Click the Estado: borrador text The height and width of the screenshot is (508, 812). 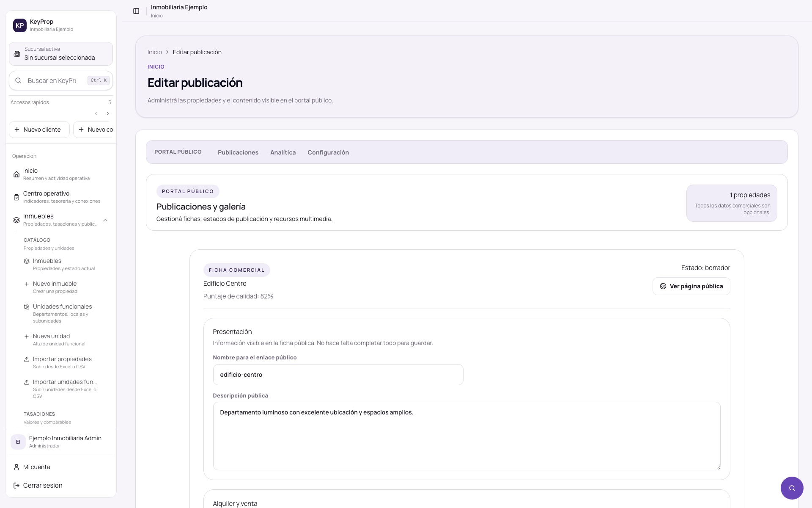(705, 268)
